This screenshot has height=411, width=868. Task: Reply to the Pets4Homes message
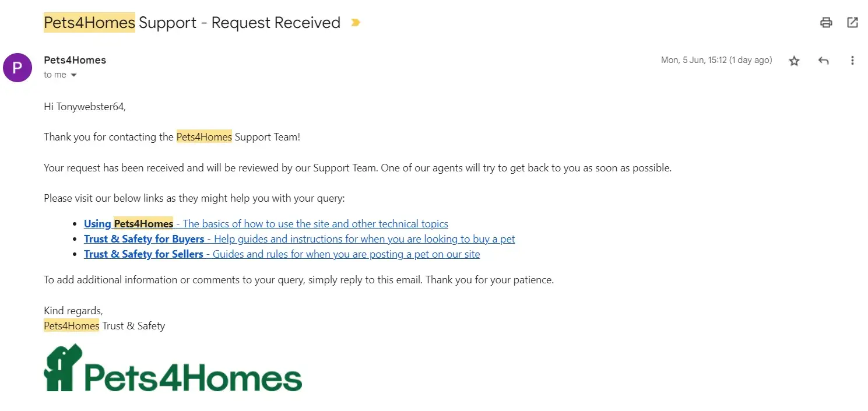[823, 61]
